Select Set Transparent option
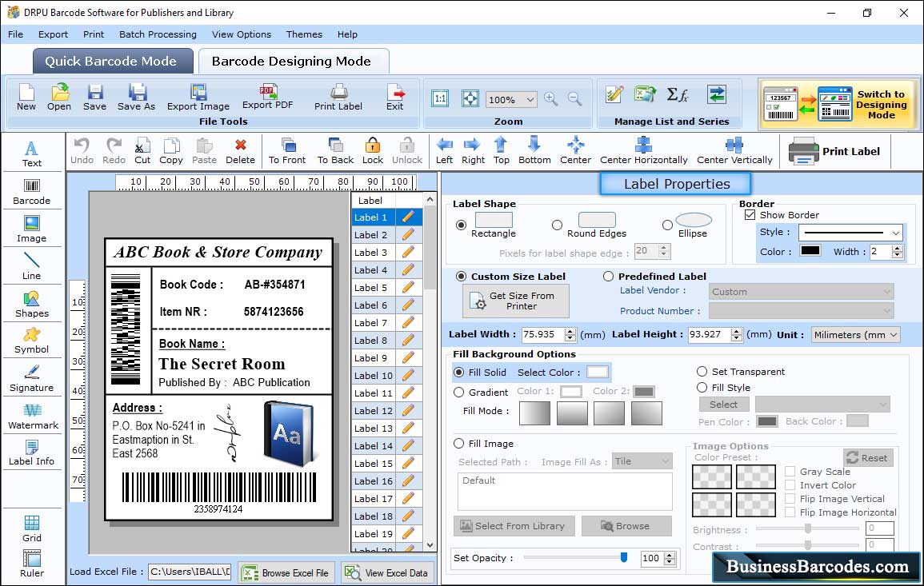 pyautogui.click(x=702, y=372)
